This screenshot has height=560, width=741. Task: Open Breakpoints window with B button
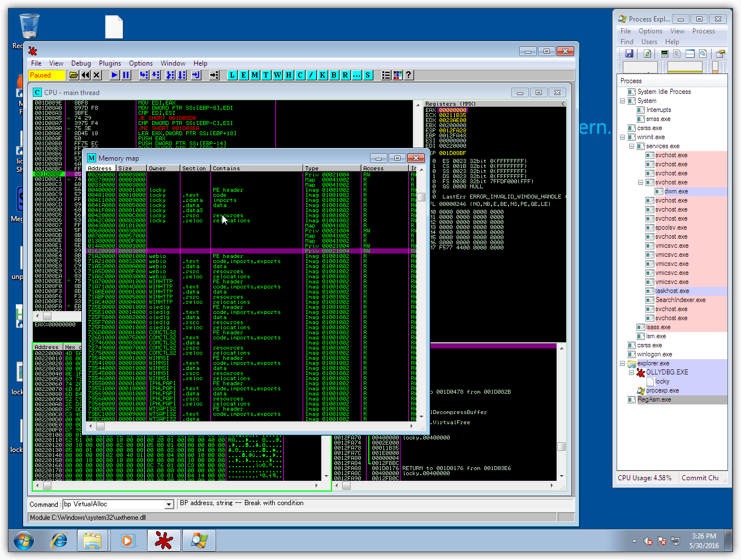[x=334, y=75]
